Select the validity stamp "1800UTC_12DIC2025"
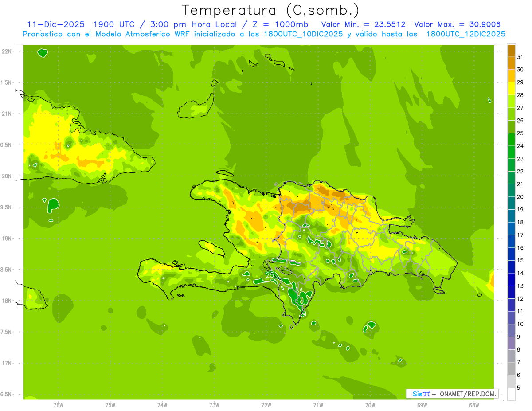The height and width of the screenshot is (411, 532). pyautogui.click(x=465, y=34)
